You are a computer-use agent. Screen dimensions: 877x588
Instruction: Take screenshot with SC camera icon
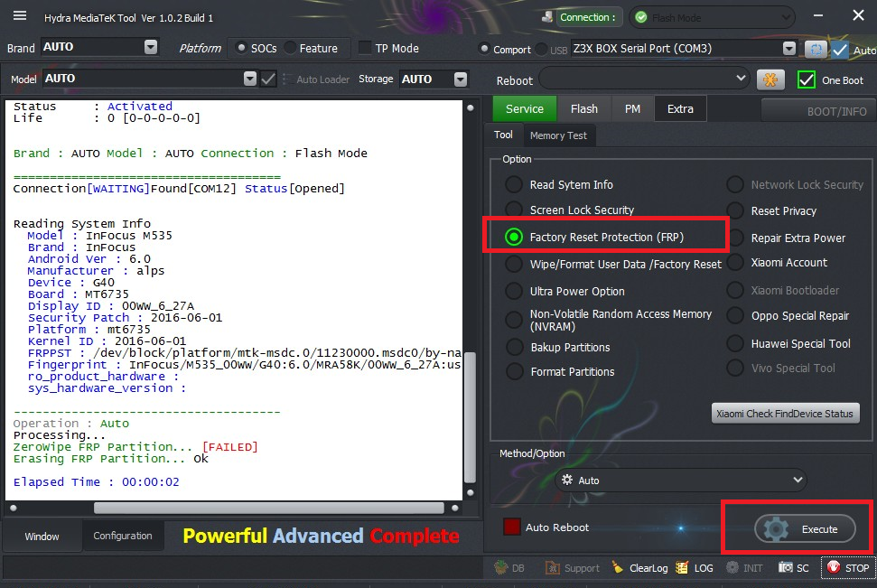tap(785, 568)
